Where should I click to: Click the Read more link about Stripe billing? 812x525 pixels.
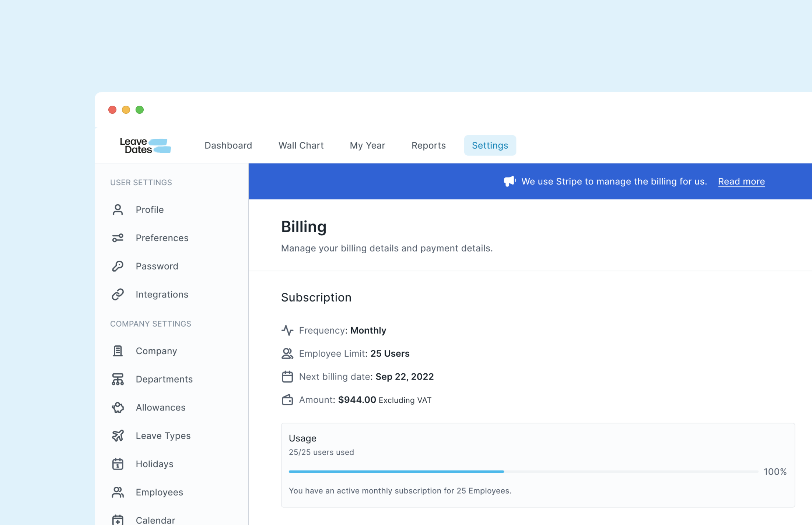741,181
